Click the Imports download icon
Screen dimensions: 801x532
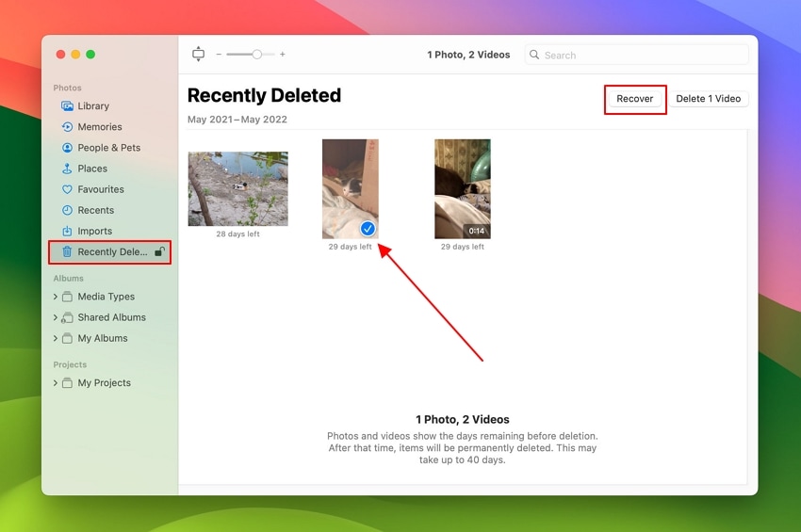pyautogui.click(x=67, y=232)
